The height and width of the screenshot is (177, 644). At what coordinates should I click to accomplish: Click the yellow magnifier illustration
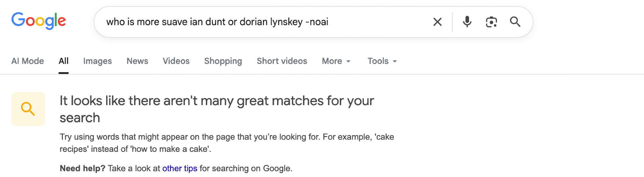pos(28,109)
